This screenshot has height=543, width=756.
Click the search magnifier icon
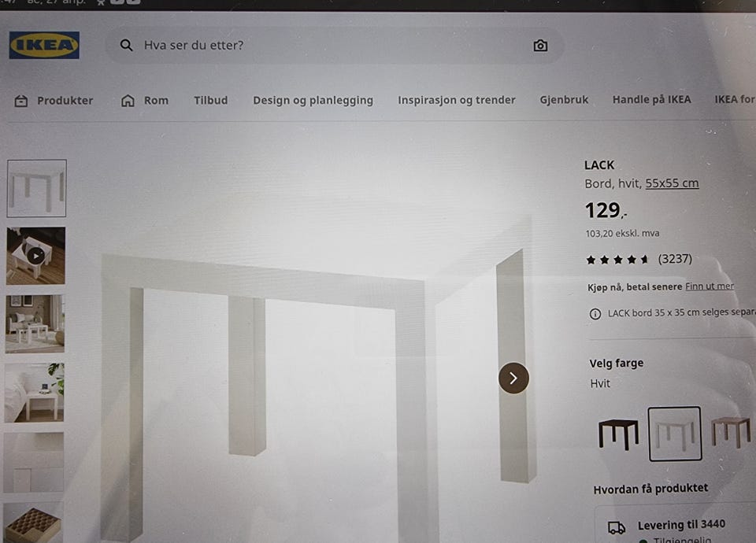click(126, 46)
